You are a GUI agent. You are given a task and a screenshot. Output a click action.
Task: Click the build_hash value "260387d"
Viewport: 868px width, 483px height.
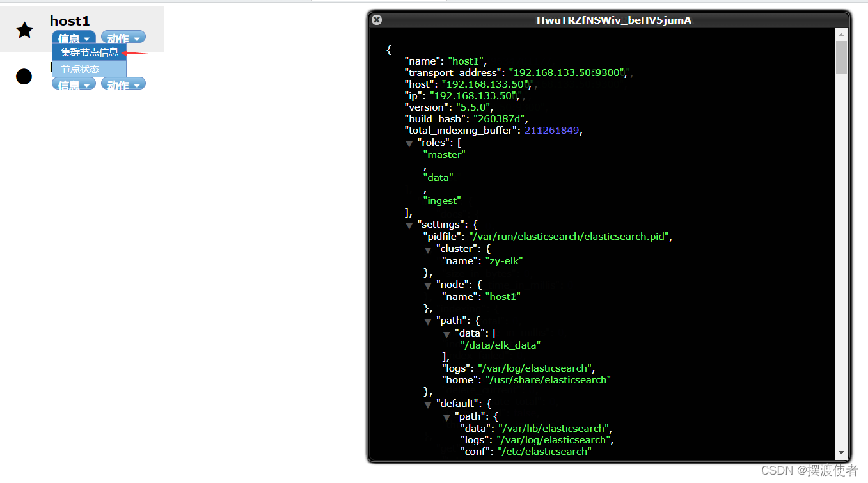tap(499, 118)
